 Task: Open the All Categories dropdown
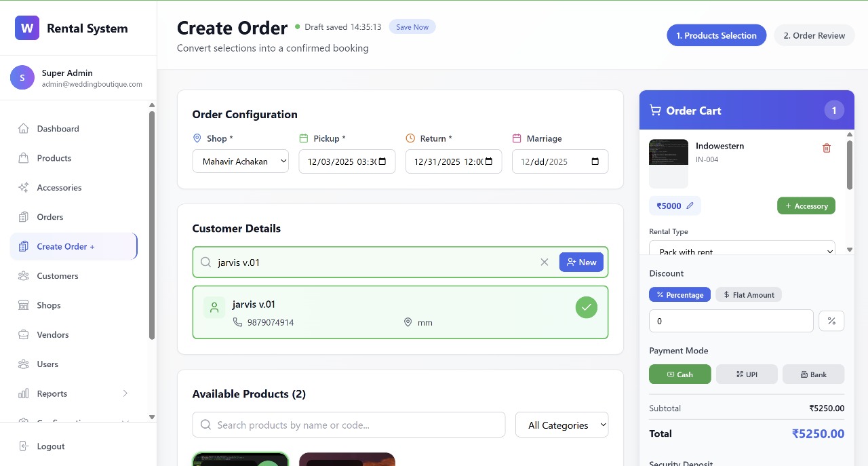[x=561, y=425]
